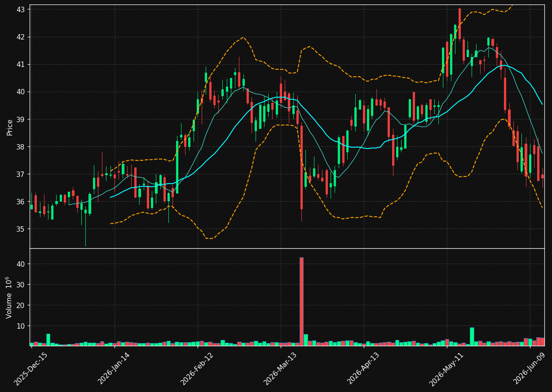
Task: Click the 2025-Dec-15 date label
Action: pyautogui.click(x=30, y=369)
